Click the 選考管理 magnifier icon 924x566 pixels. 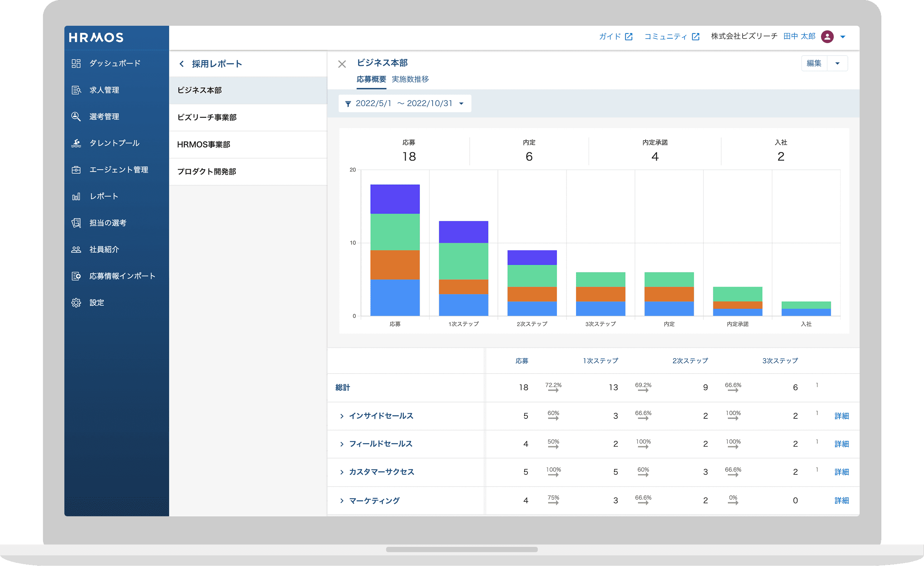tap(76, 117)
